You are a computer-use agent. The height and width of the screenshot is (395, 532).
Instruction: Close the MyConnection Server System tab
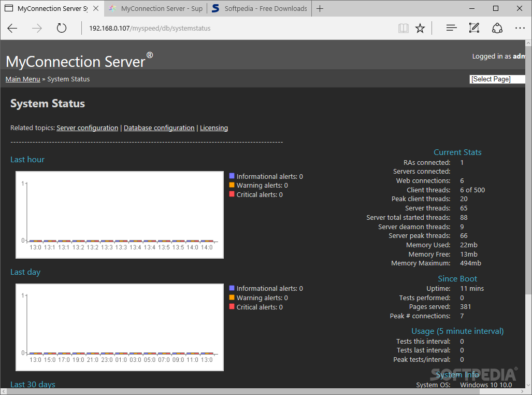click(96, 8)
